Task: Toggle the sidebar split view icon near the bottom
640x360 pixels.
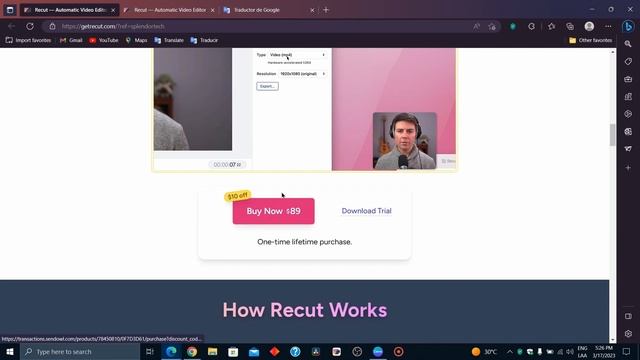Action: 628,316
